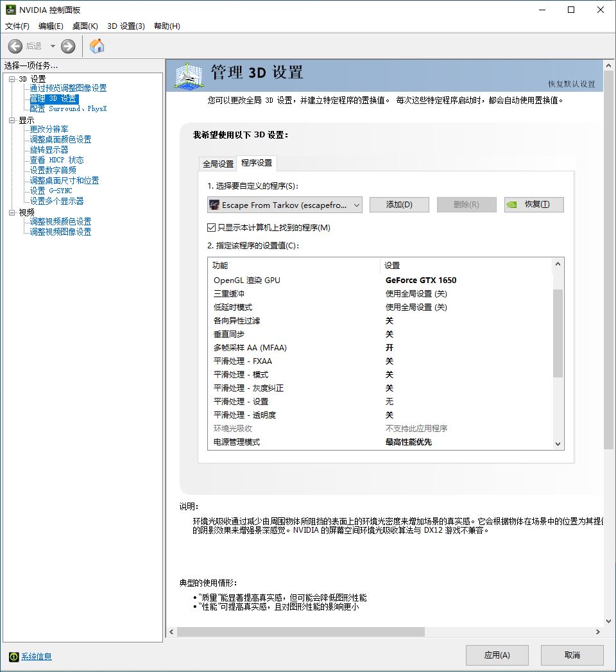This screenshot has height=672, width=616.
Task: Click the Escape From Tarkov program icon
Action: coord(214,205)
